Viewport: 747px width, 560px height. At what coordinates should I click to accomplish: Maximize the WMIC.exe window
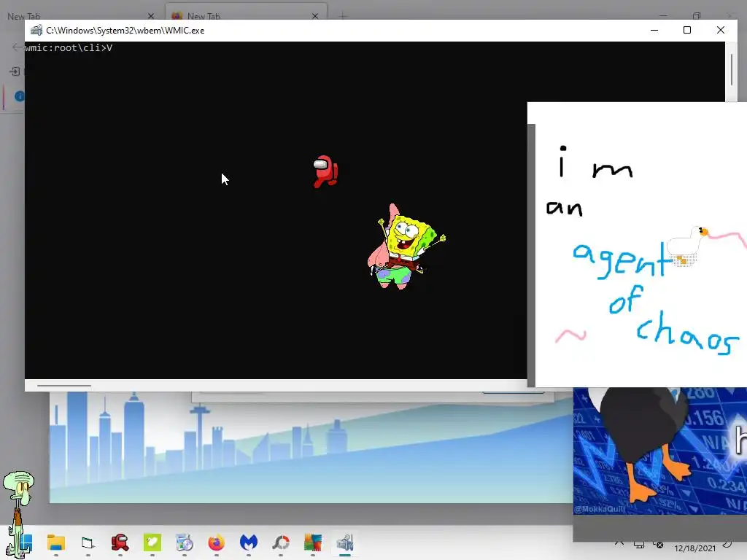click(x=687, y=30)
